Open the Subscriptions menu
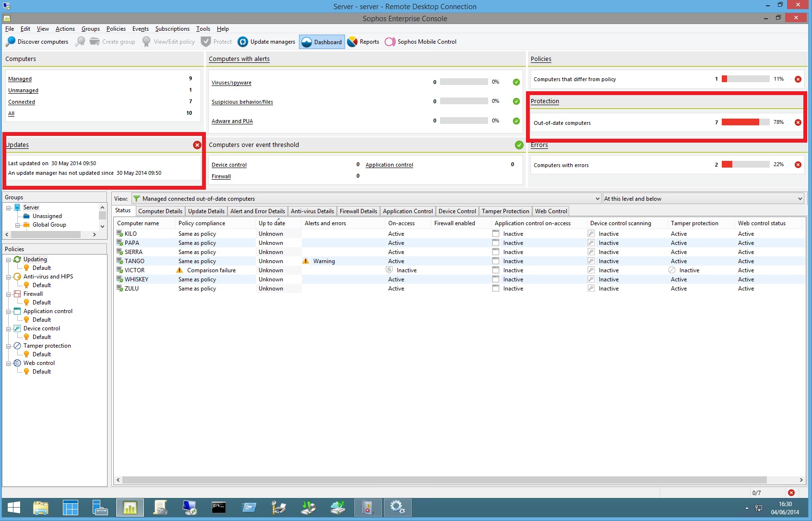The width and height of the screenshot is (812, 521). pyautogui.click(x=172, y=29)
